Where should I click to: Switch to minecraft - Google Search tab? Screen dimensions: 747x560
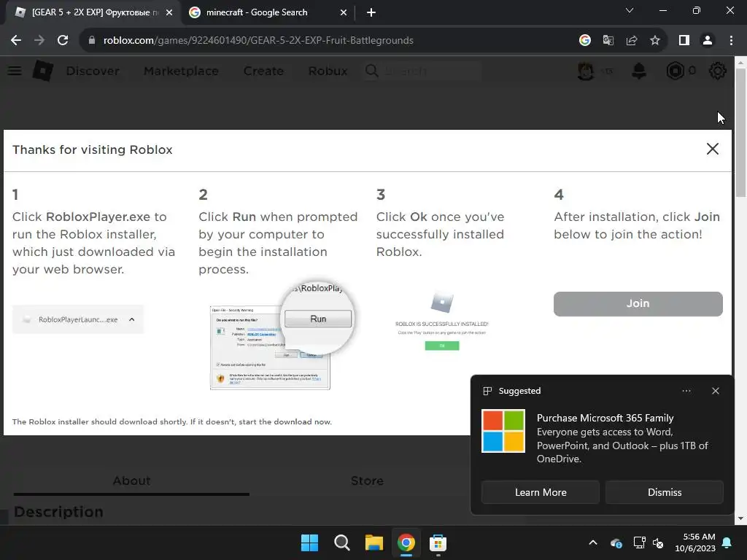[267, 12]
